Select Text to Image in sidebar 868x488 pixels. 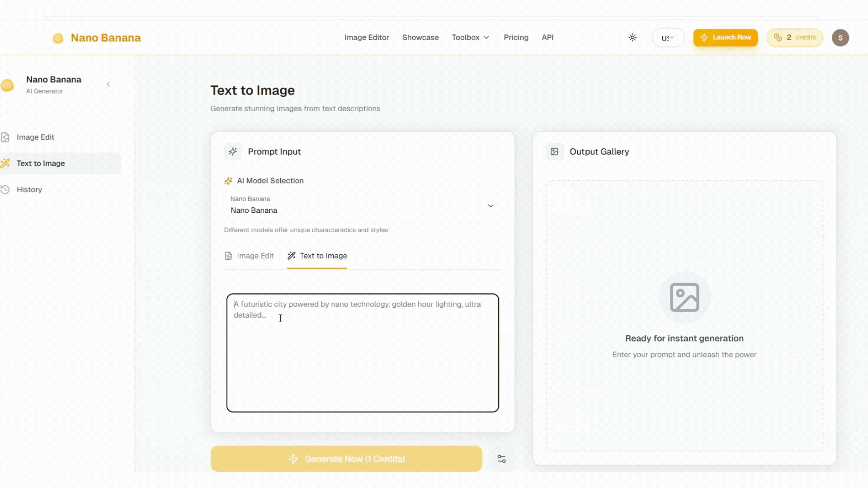pos(41,164)
